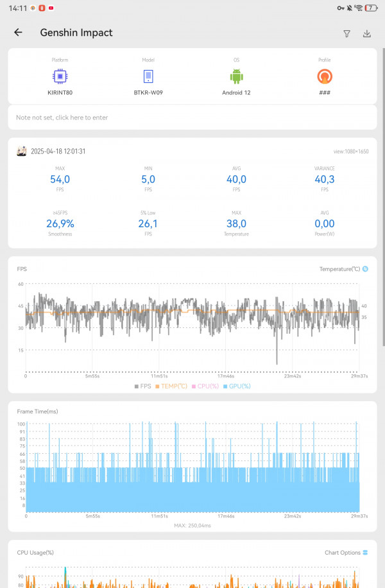Toggle the TEMP(°C) legend series
Screen dimensions: 385x588
click(x=171, y=386)
